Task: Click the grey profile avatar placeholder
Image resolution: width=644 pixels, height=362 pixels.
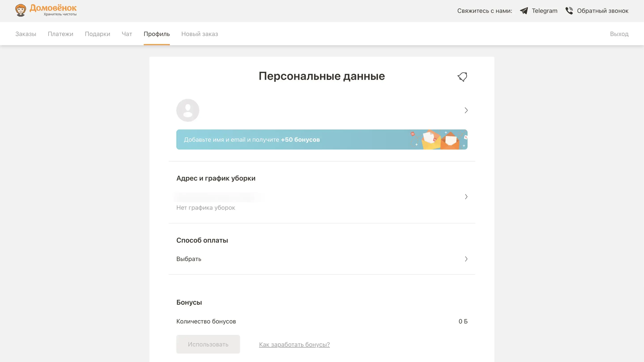Action: (x=188, y=110)
